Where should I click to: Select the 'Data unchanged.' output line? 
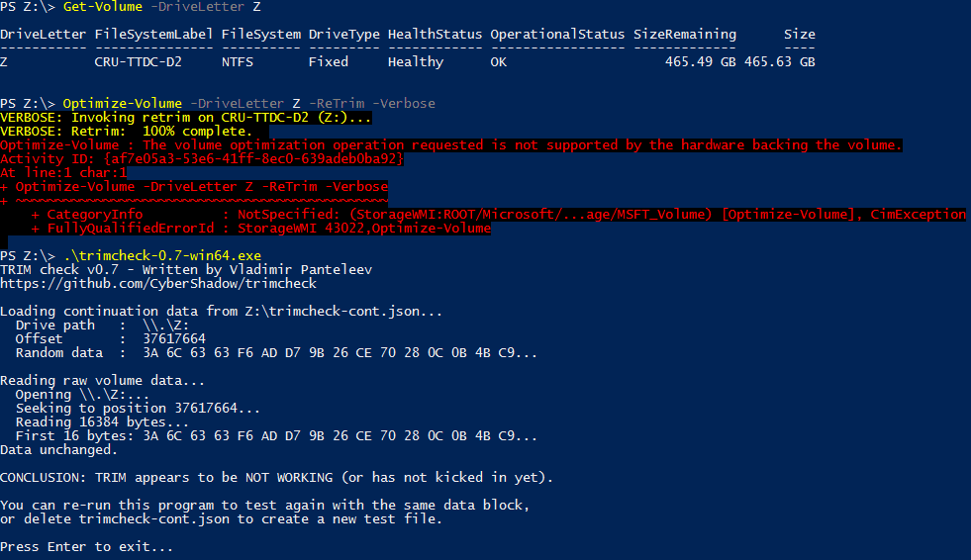(58, 449)
